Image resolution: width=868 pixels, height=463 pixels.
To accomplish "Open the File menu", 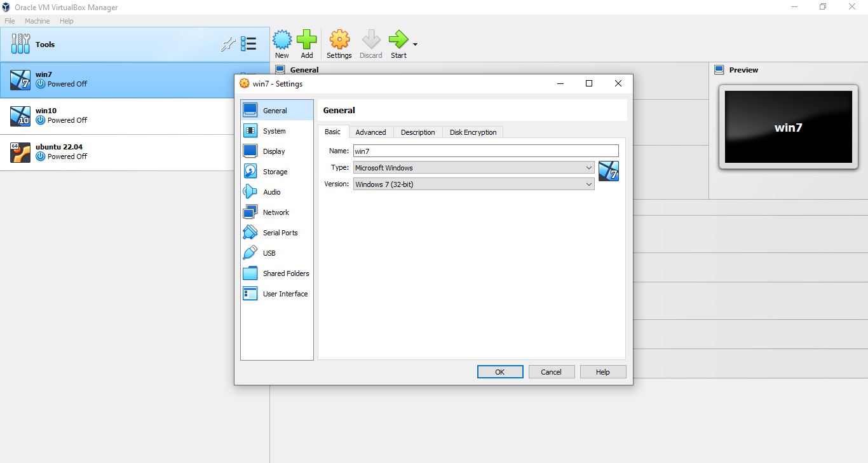I will [x=10, y=21].
